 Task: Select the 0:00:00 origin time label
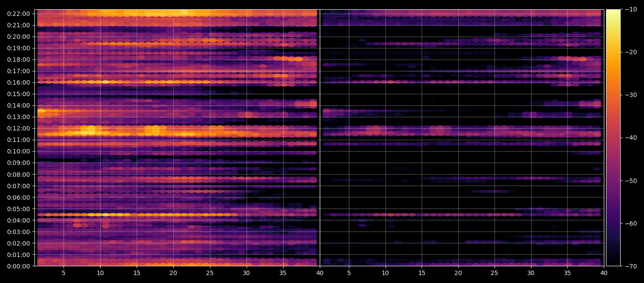point(19,266)
